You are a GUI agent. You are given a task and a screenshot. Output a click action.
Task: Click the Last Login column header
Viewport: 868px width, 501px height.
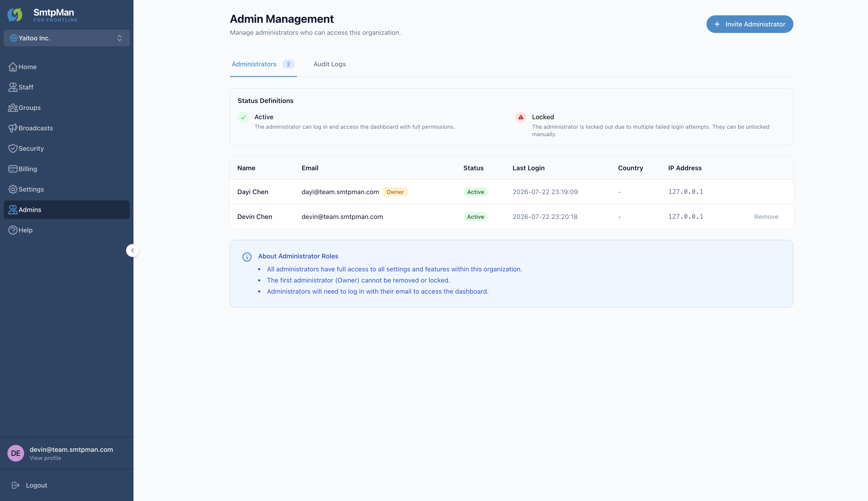(x=528, y=168)
